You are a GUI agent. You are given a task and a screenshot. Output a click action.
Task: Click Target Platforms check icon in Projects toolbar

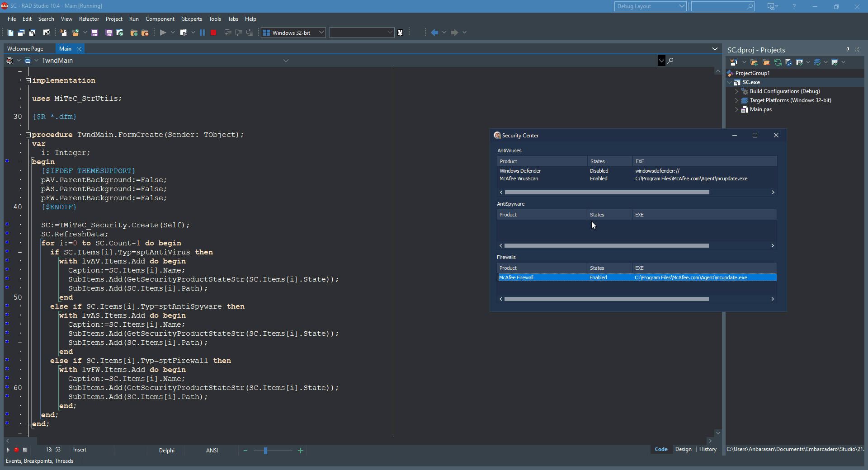817,62
